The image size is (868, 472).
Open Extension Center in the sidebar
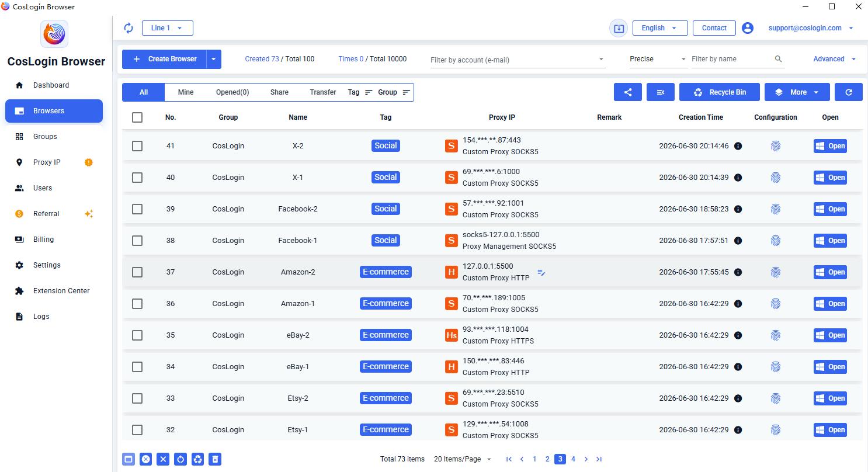(x=54, y=291)
